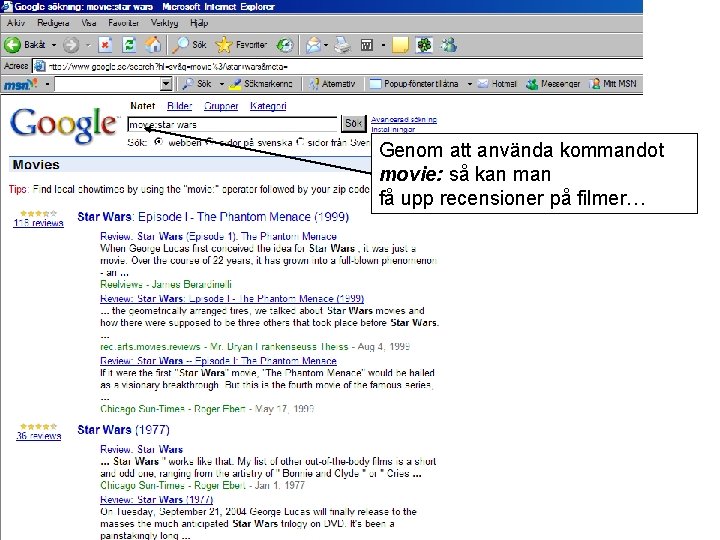Open Mitt MSN from the toolbar

(613, 84)
